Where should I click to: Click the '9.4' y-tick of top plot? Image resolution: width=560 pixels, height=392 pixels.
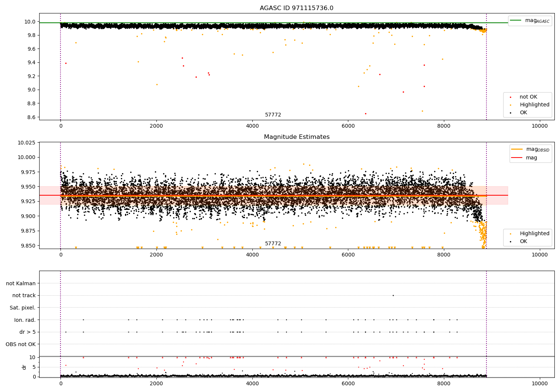point(32,63)
